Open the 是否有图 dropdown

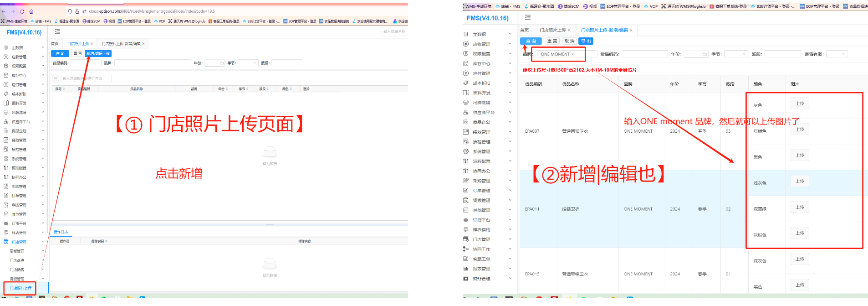pyautogui.click(x=837, y=54)
